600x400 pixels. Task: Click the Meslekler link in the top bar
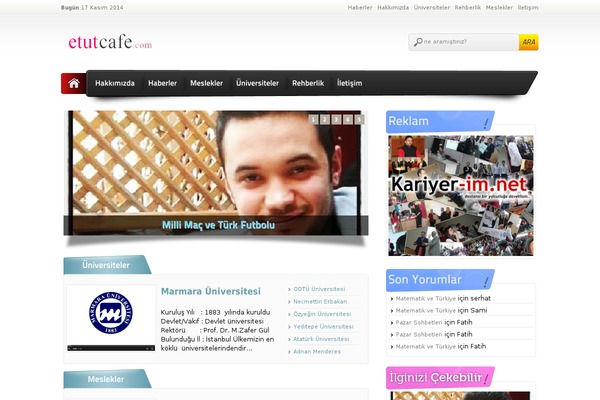click(x=499, y=7)
